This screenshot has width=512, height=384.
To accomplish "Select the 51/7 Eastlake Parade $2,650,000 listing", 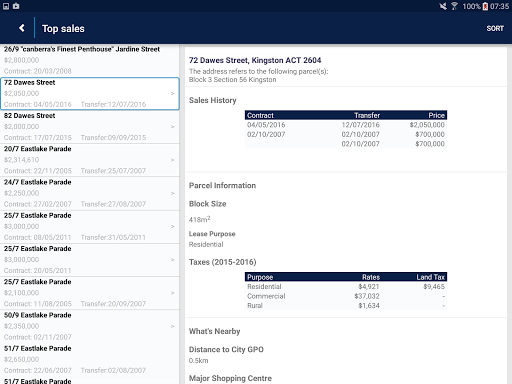I will (x=90, y=359).
